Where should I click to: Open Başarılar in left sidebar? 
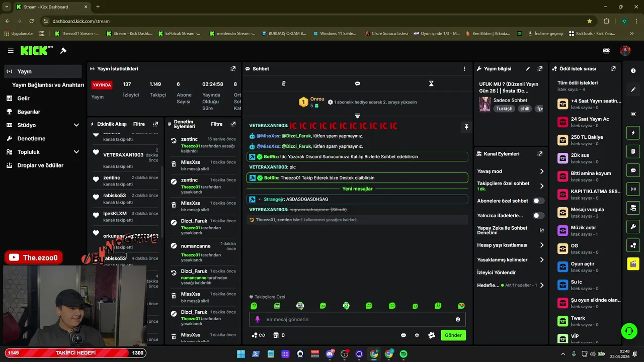point(43,112)
